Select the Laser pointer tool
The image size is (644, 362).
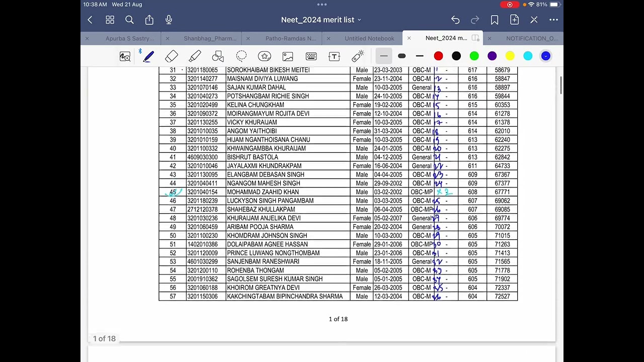click(358, 56)
